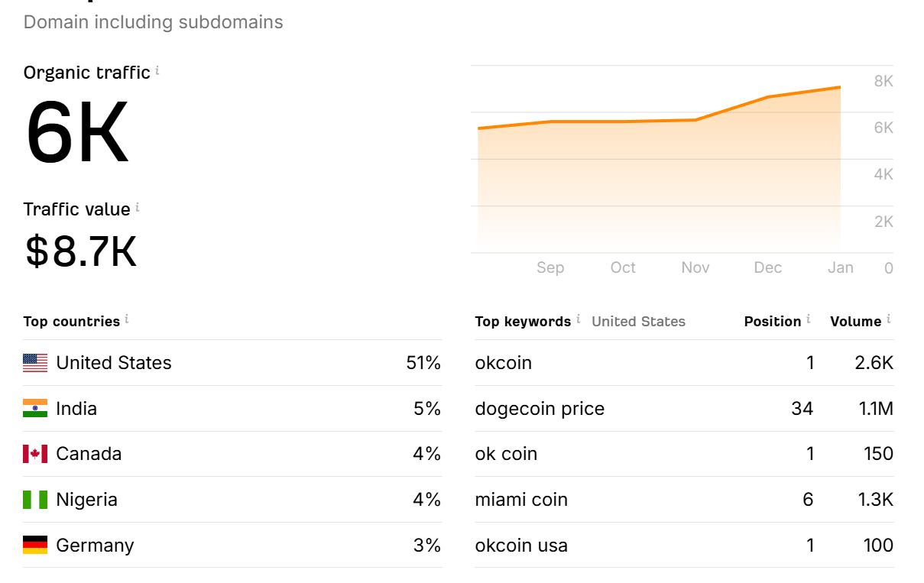Click the Germany flag icon
Image resolution: width=924 pixels, height=583 pixels.
[x=35, y=546]
